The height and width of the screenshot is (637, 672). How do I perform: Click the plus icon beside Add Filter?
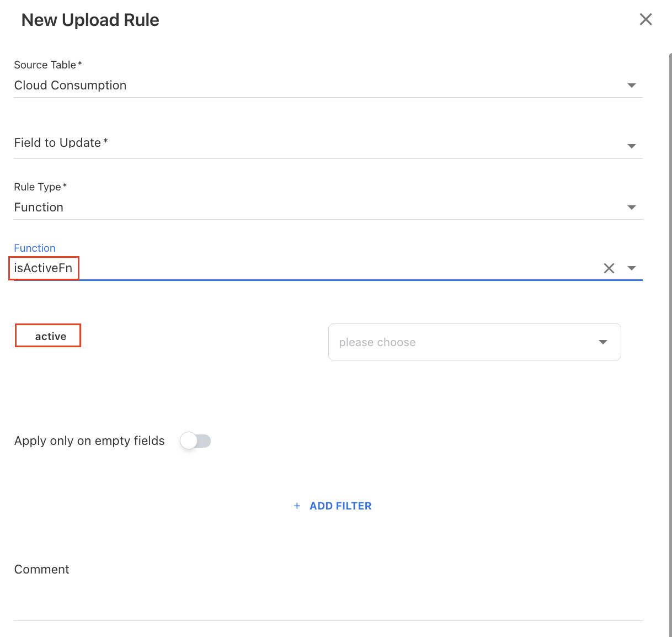297,506
